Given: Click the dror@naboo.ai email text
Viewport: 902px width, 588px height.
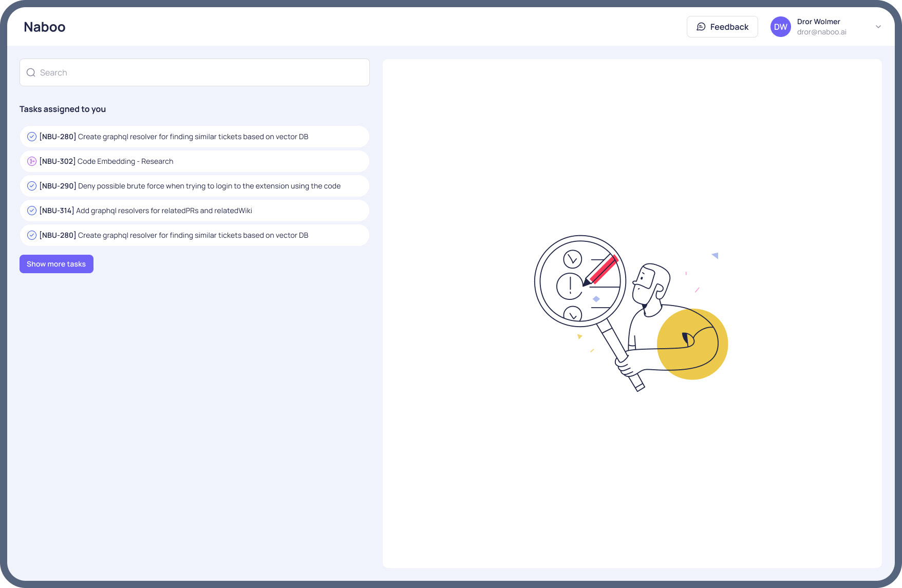Looking at the screenshot, I should 822,32.
